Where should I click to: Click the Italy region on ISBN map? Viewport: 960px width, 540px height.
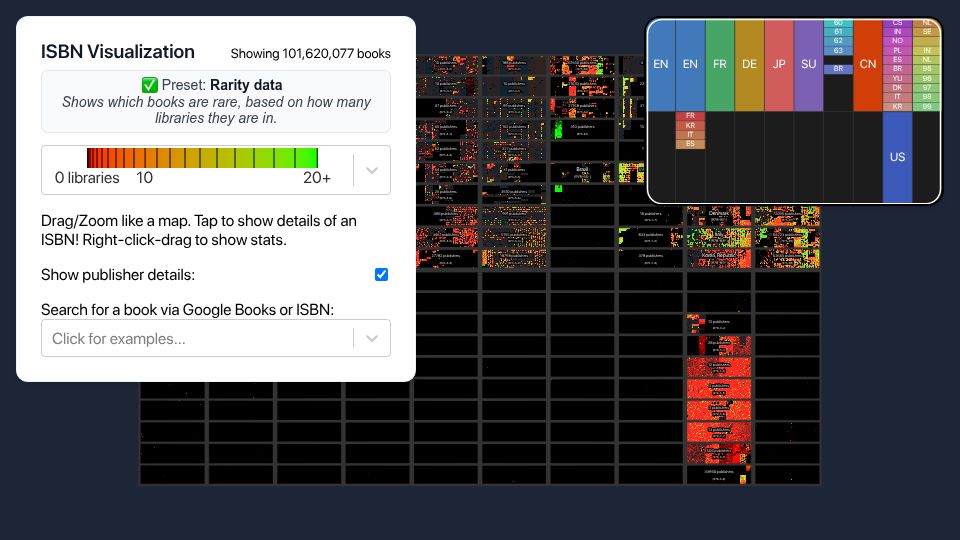coord(719,237)
